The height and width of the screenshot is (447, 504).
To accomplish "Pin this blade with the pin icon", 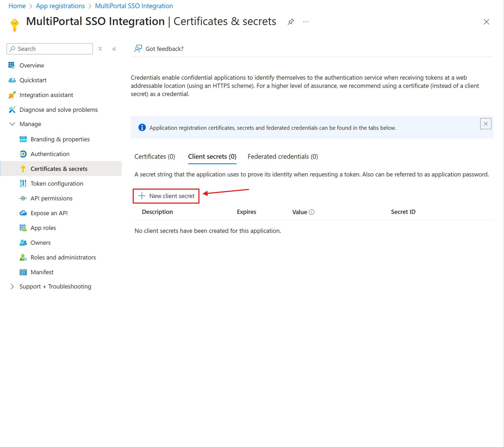I will tap(291, 22).
